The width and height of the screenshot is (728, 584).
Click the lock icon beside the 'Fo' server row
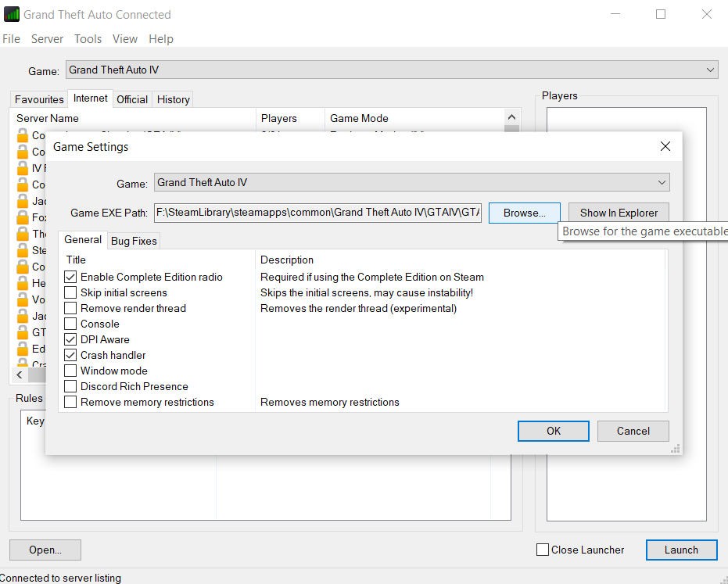coord(22,217)
